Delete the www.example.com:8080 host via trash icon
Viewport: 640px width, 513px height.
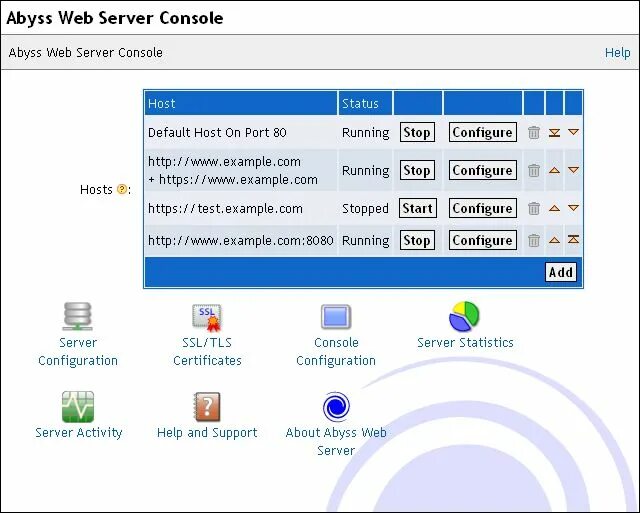tap(534, 240)
